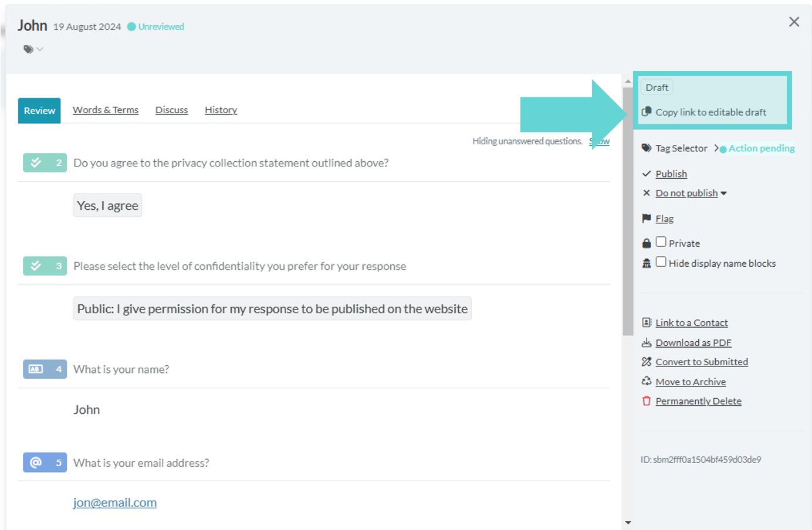812x530 pixels.
Task: Click the Unreviewed status indicator
Action: pyautogui.click(x=155, y=26)
